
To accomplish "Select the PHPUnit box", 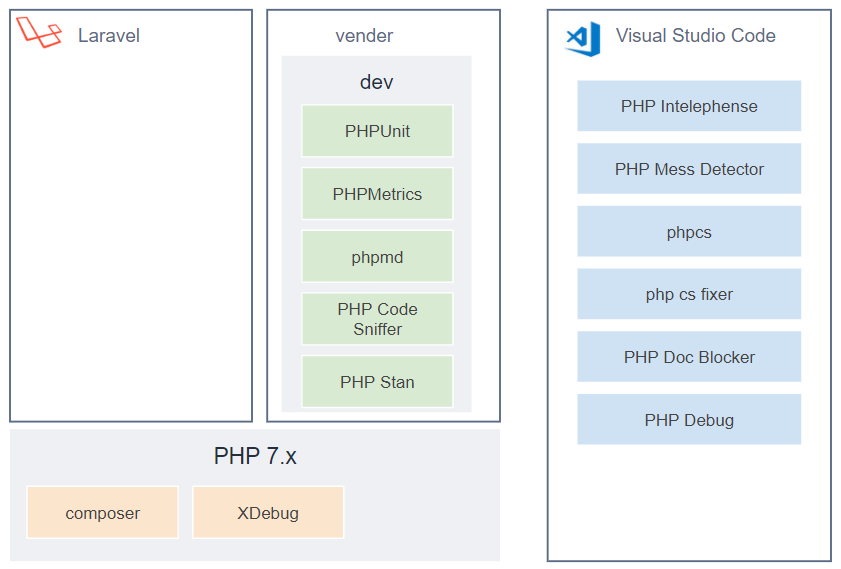I will click(x=377, y=131).
